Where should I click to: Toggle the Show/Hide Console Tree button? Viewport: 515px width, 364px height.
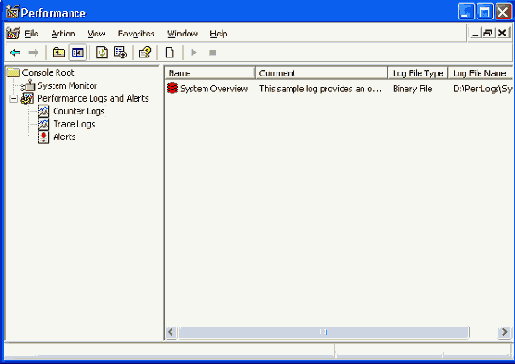click(78, 53)
